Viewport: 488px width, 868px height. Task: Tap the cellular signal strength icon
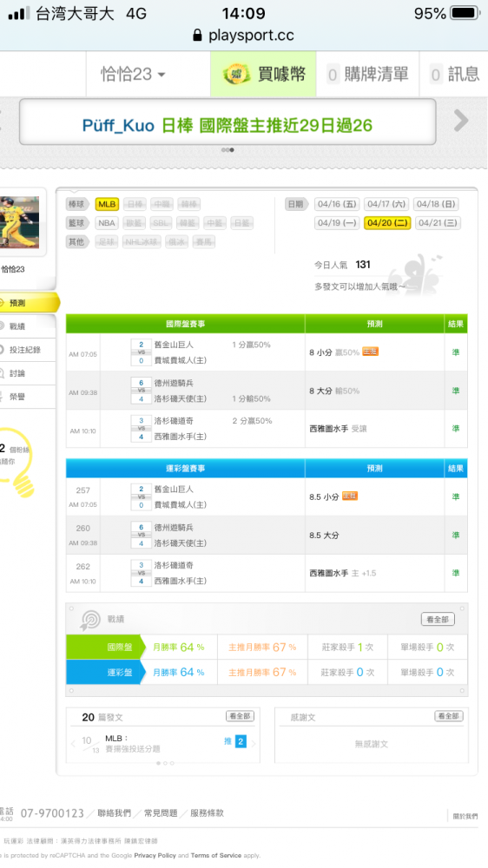(x=19, y=13)
